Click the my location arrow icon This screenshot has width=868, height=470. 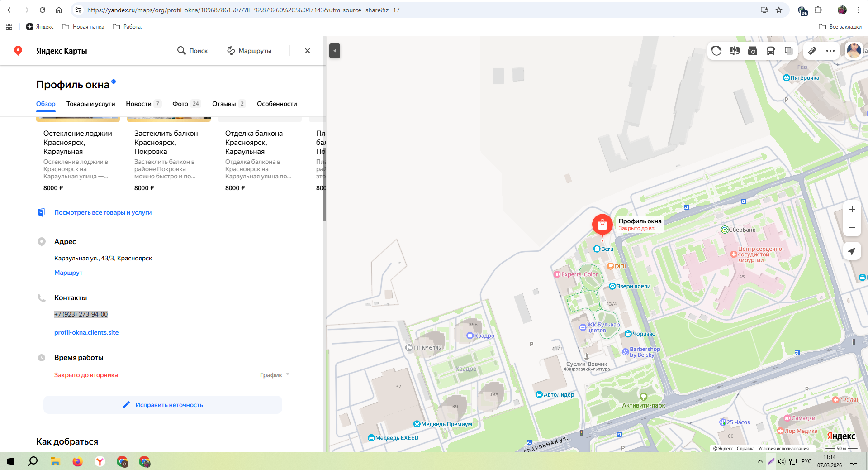[x=852, y=251]
